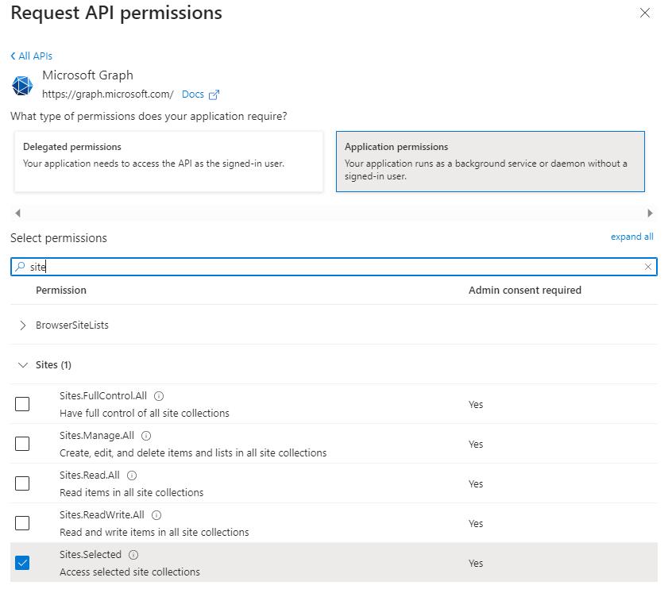The image size is (672, 616).
Task: Click the Permission column header
Action: [x=61, y=291]
